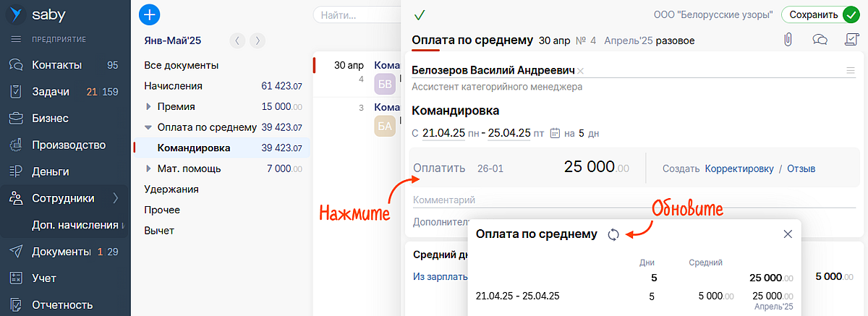Expand the Мат. помощь tree item
Image resolution: width=868 pixels, height=316 pixels.
(x=148, y=169)
